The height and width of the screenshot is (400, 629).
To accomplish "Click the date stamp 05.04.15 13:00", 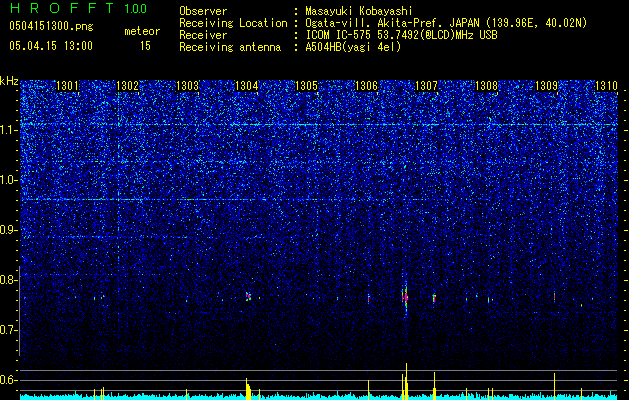I will [51, 46].
